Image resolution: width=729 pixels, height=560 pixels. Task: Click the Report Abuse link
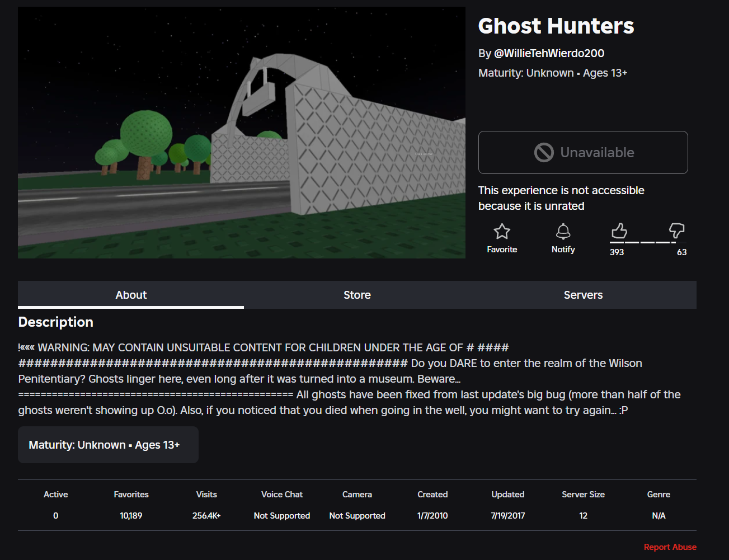[x=670, y=547]
